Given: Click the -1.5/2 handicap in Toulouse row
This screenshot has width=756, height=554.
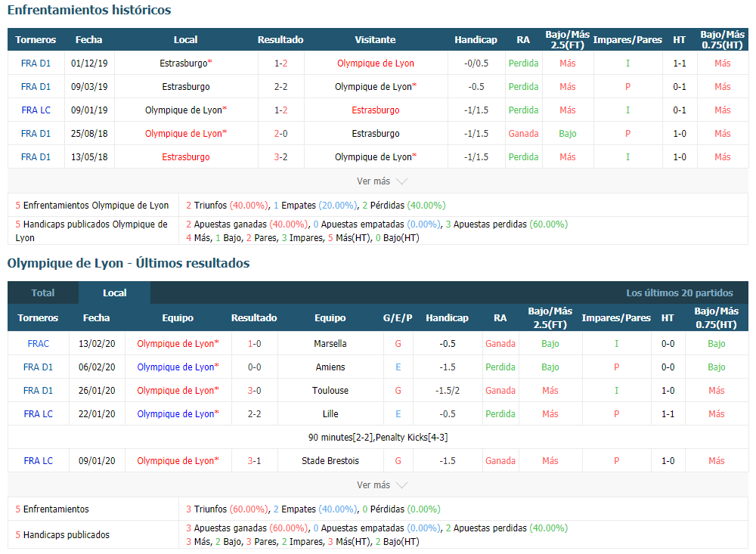Looking at the screenshot, I should click(x=448, y=391).
